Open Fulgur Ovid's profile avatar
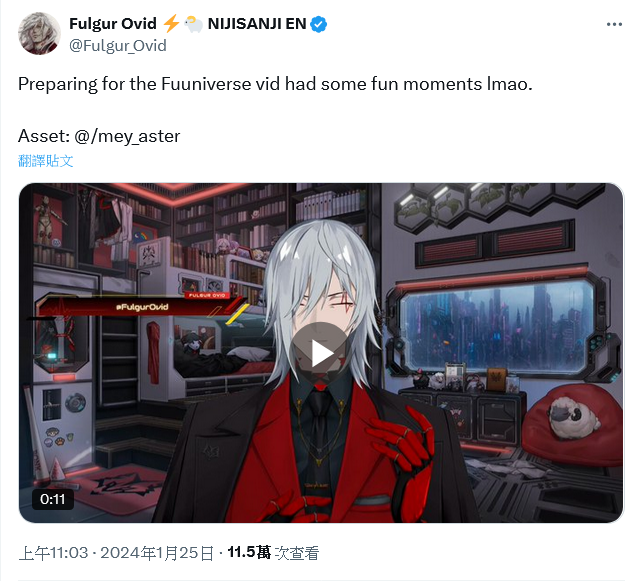641x581 pixels. point(39,34)
